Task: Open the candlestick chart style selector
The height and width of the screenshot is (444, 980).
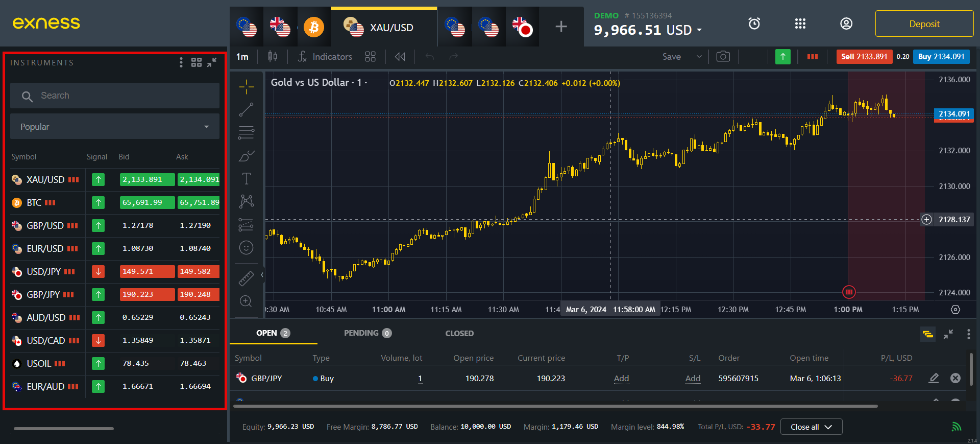Action: [x=273, y=57]
